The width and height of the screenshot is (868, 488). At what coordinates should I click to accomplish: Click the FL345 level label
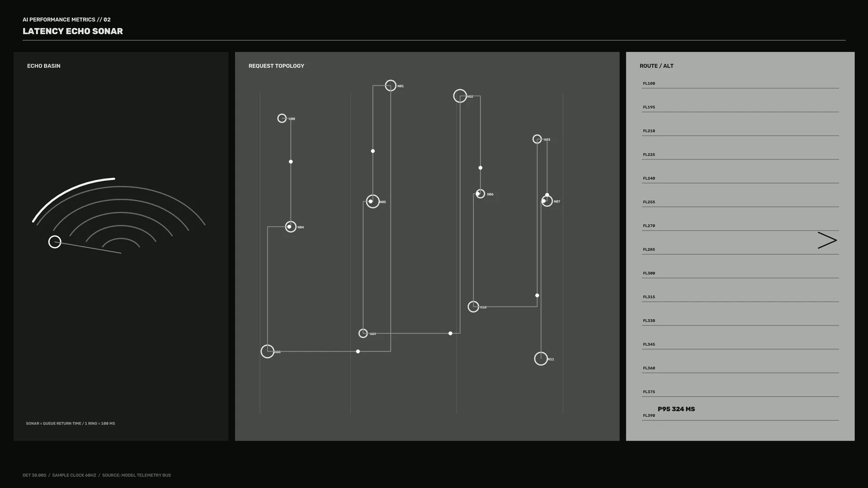tap(649, 344)
